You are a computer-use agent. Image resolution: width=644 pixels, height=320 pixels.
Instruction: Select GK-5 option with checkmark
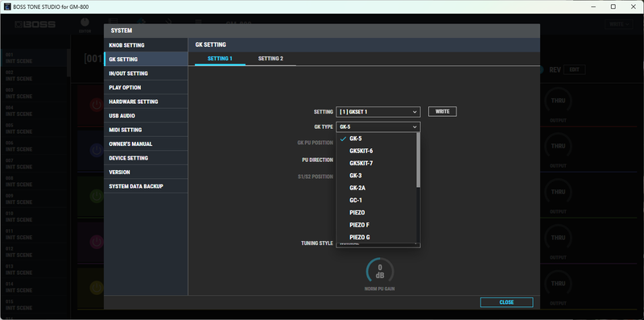pos(377,139)
